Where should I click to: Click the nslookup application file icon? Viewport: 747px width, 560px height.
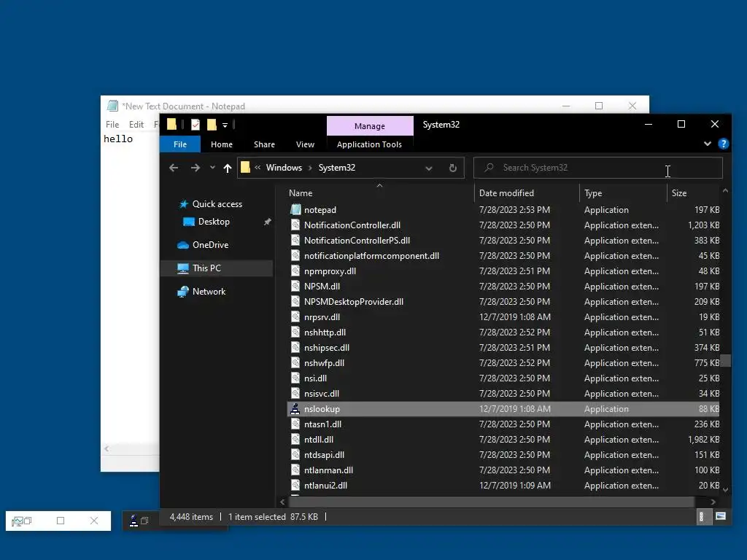tap(295, 408)
